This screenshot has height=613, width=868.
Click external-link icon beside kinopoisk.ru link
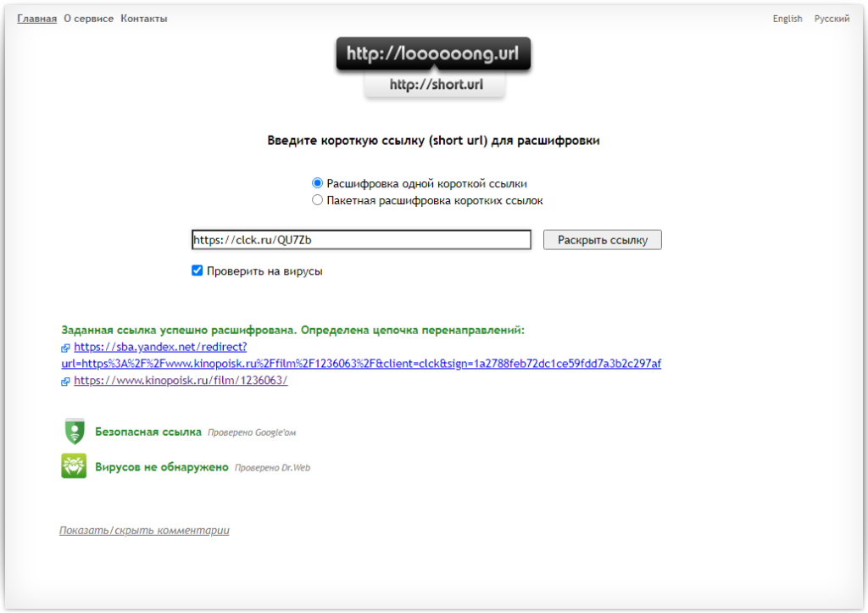tap(65, 382)
